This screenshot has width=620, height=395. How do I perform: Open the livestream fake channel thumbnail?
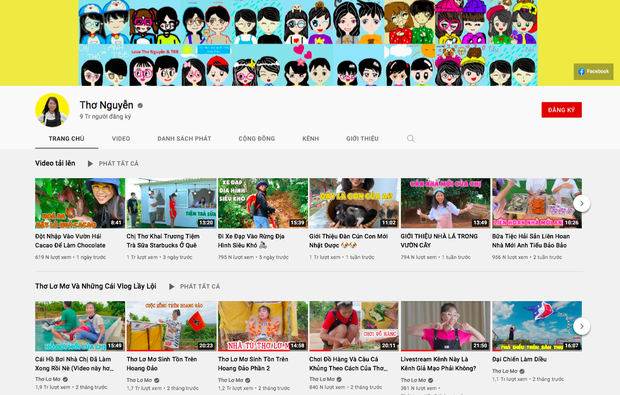pyautogui.click(x=445, y=326)
